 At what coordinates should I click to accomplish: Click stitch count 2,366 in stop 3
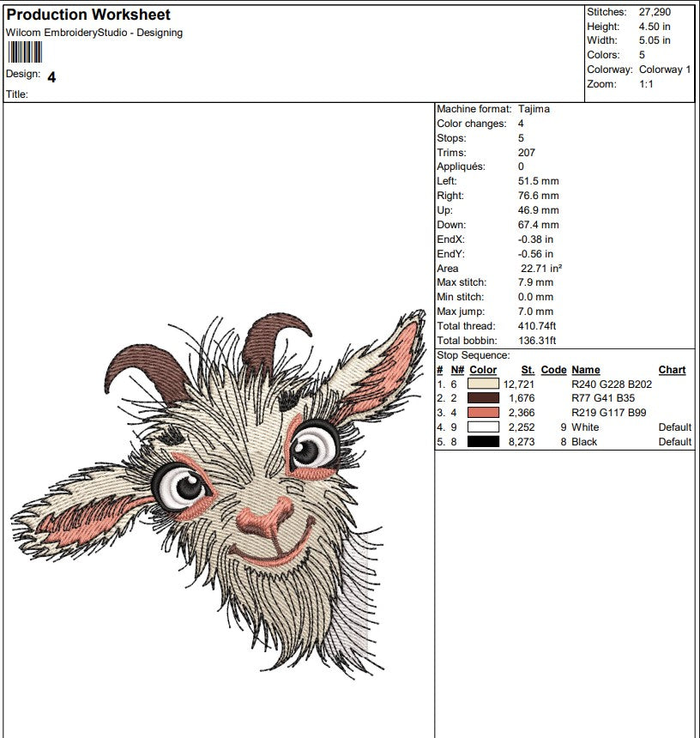coord(522,413)
